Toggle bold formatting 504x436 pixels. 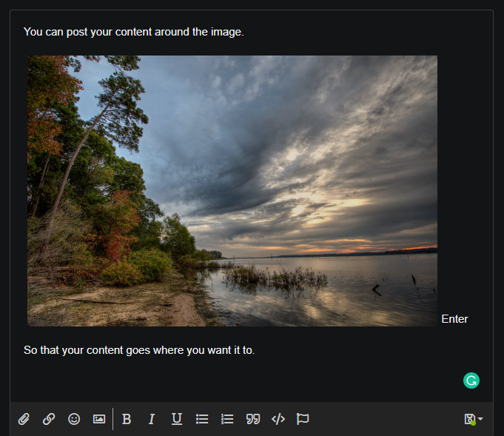[x=127, y=419]
